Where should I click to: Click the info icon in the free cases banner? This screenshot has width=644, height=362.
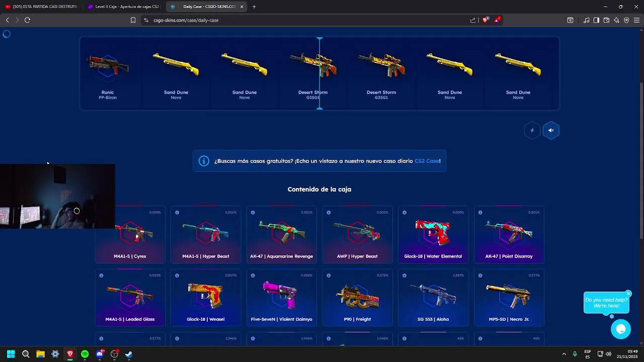(204, 161)
